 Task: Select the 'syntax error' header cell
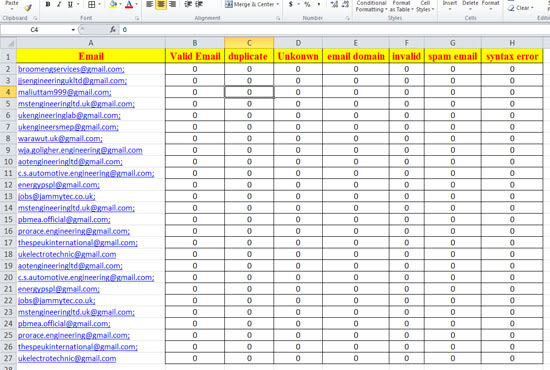click(512, 56)
